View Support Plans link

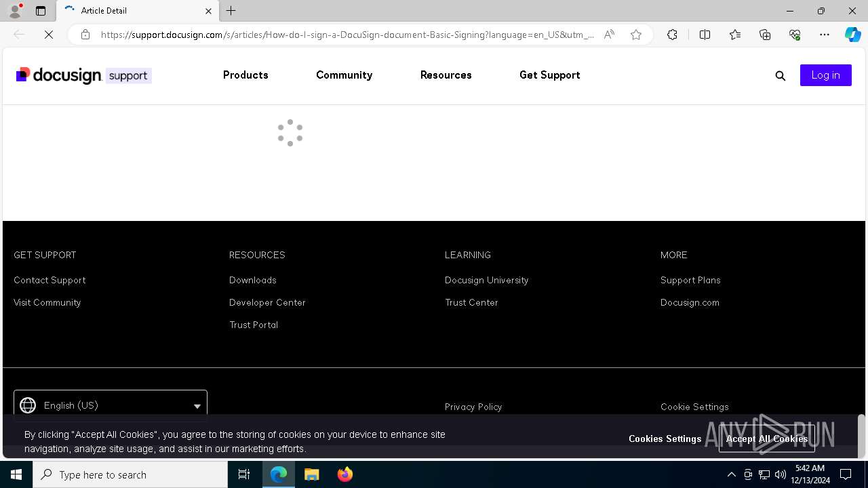click(690, 280)
